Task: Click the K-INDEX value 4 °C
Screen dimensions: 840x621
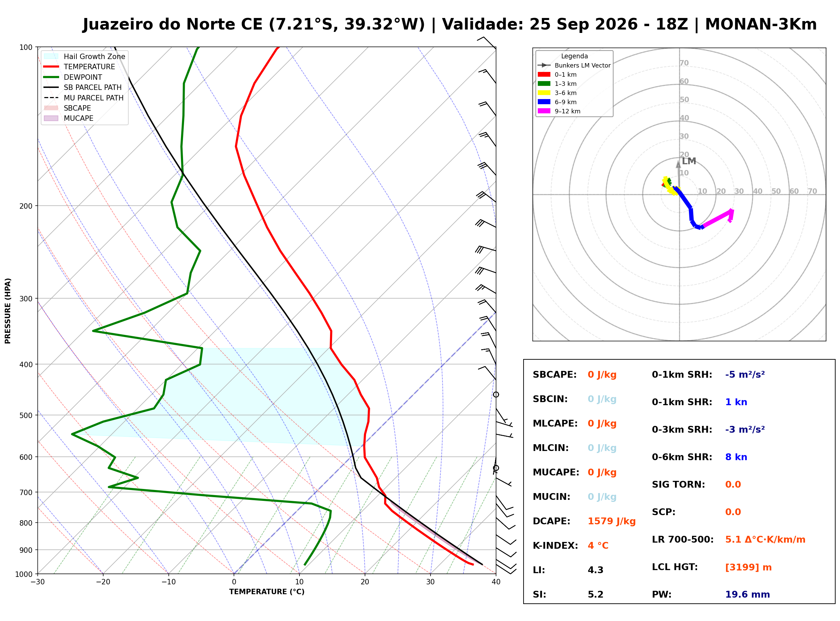Action: [x=598, y=545]
